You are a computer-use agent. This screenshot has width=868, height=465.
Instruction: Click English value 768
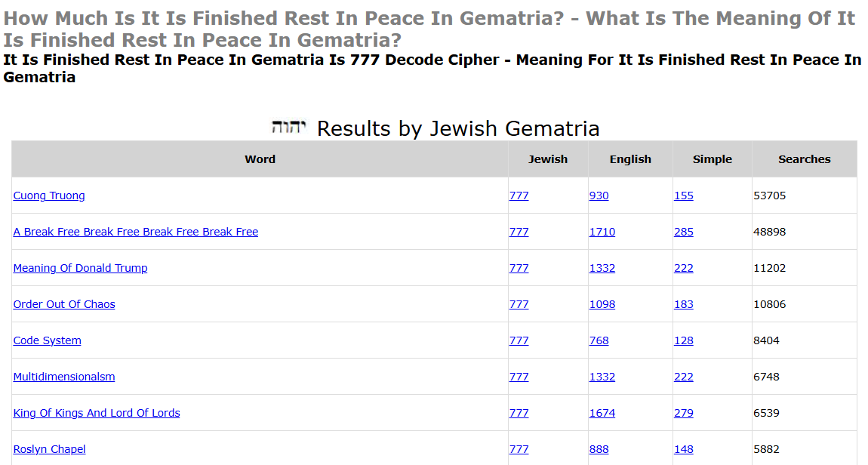coord(599,340)
